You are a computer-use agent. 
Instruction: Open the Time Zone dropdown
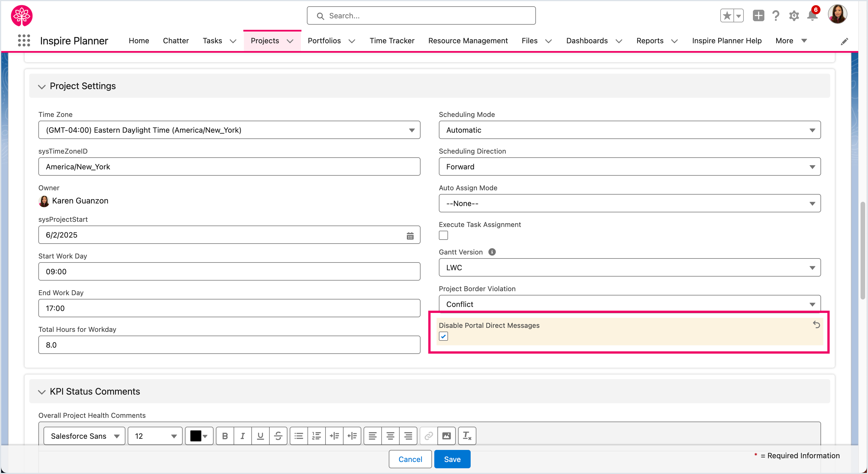(229, 130)
